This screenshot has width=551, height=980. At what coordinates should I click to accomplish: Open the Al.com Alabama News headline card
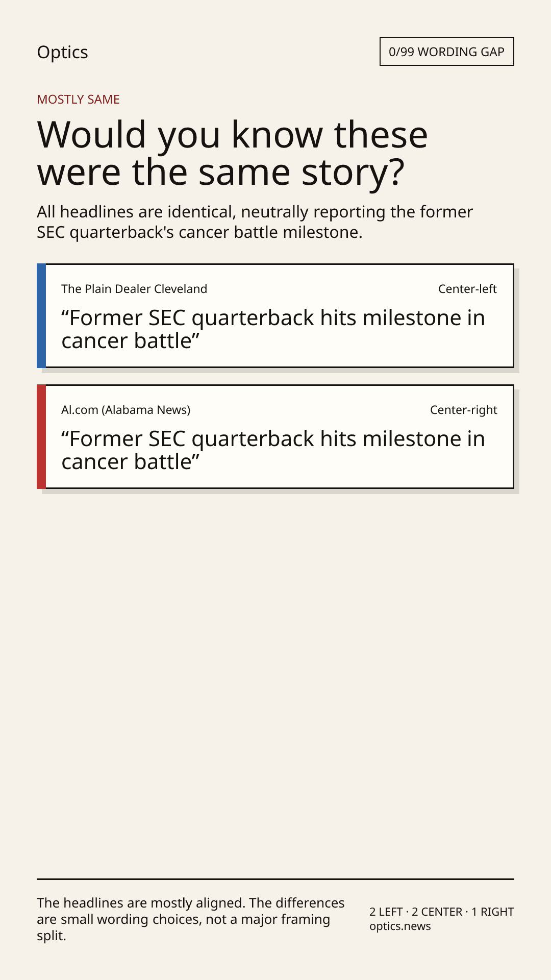pyautogui.click(x=275, y=436)
